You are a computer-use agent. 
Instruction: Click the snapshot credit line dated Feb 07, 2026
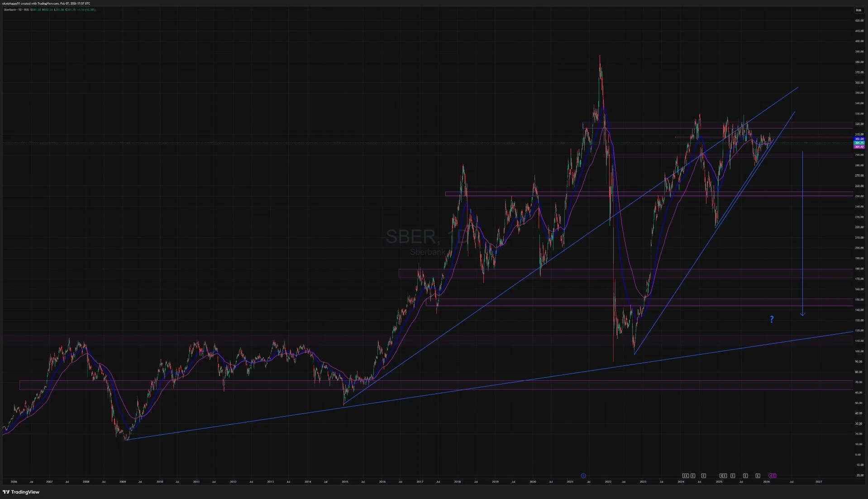46,3
